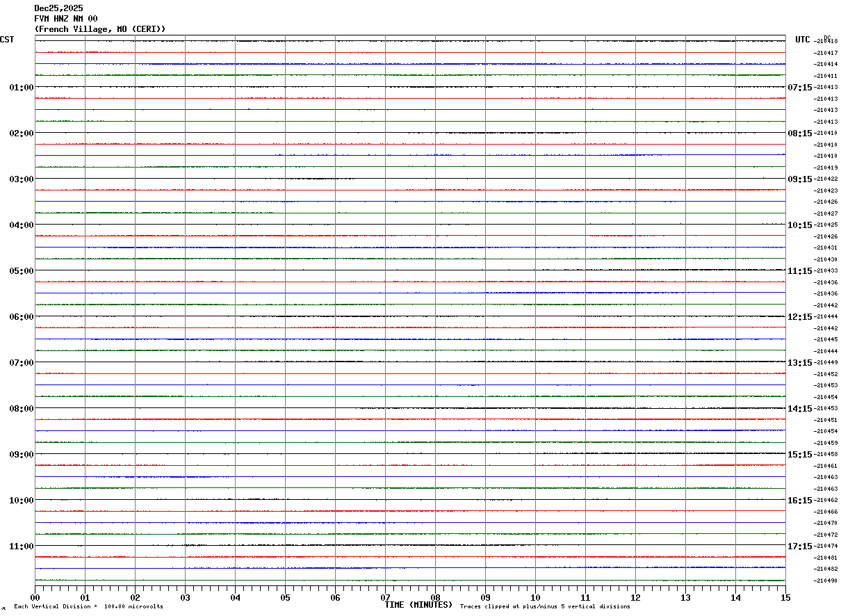Pick the 17:15 UTC row label

pos(800,546)
